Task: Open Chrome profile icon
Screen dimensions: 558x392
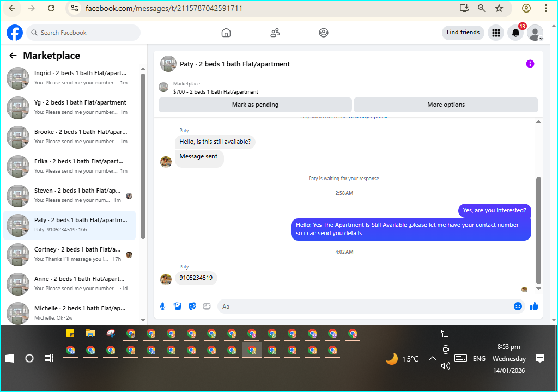Action: coord(526,8)
